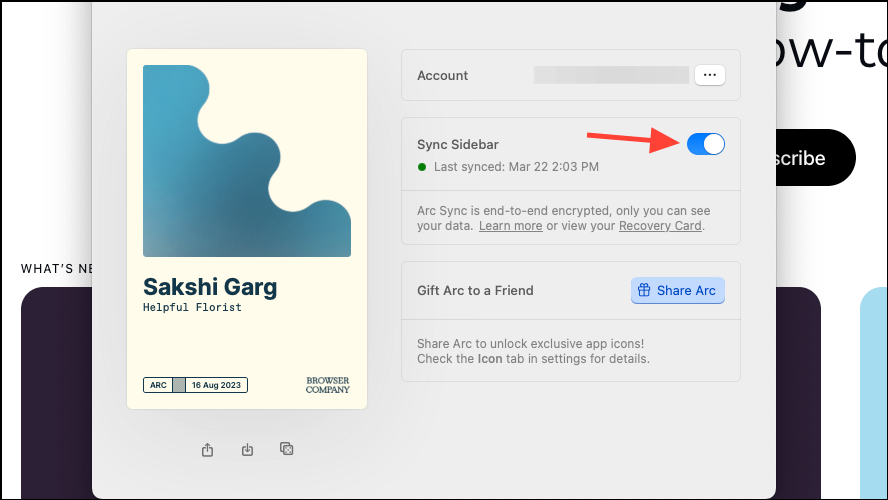The height and width of the screenshot is (500, 888).
Task: Click the shuffle card design dice icon
Action: point(287,449)
